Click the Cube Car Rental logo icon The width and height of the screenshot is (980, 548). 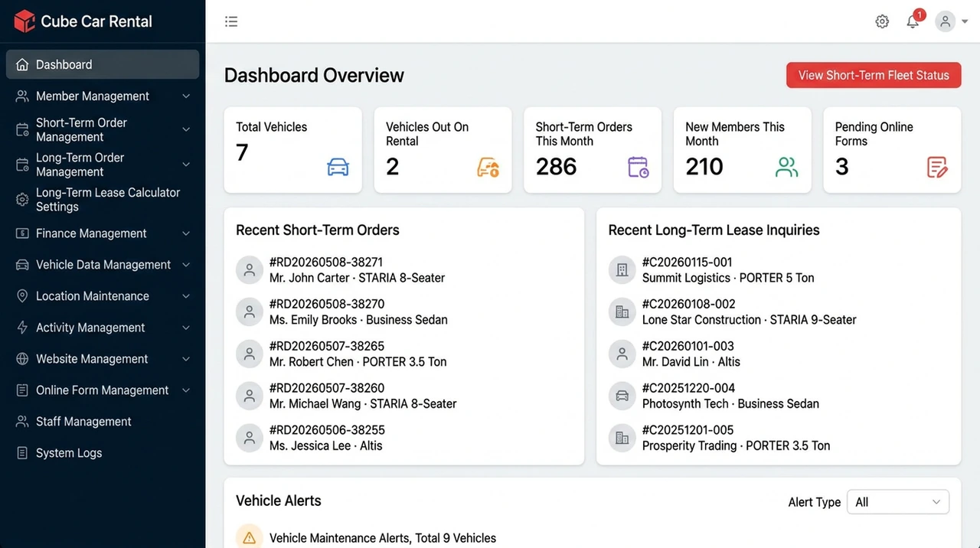click(24, 21)
